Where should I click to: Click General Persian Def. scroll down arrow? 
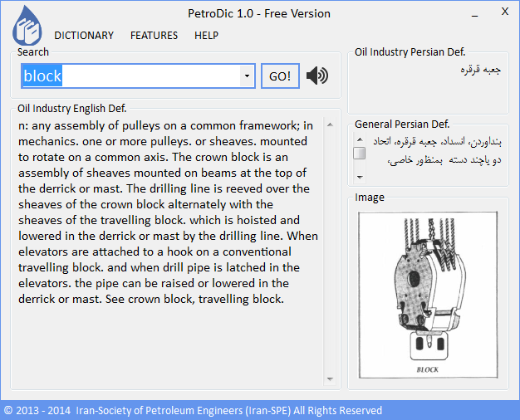coord(360,178)
